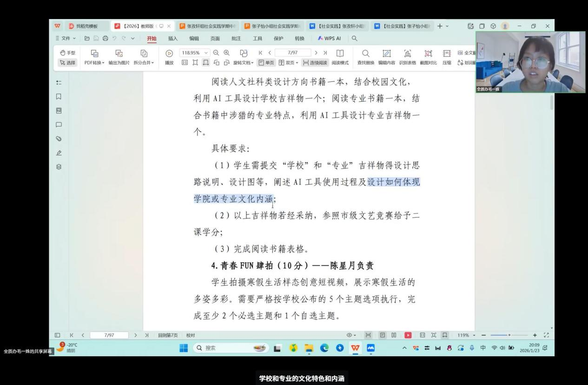Screen dimensions: 588x385
Task: Click the PDF转换 convert icon
Action: coord(94,53)
